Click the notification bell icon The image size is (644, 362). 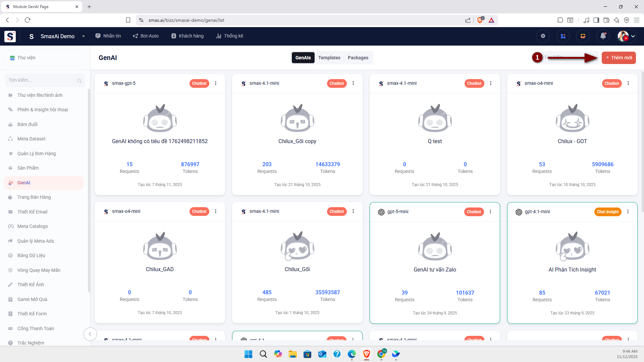coord(603,36)
